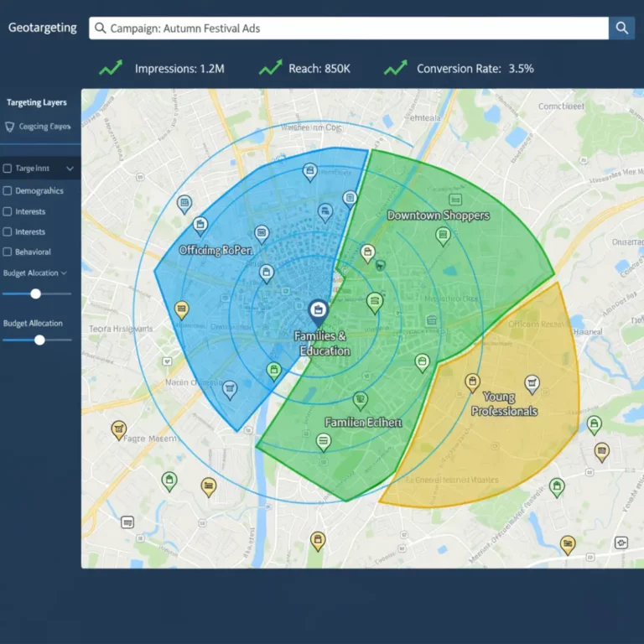Viewport: 644px width, 644px height.
Task: Enable the Behavioral checkbox
Action: [x=8, y=252]
